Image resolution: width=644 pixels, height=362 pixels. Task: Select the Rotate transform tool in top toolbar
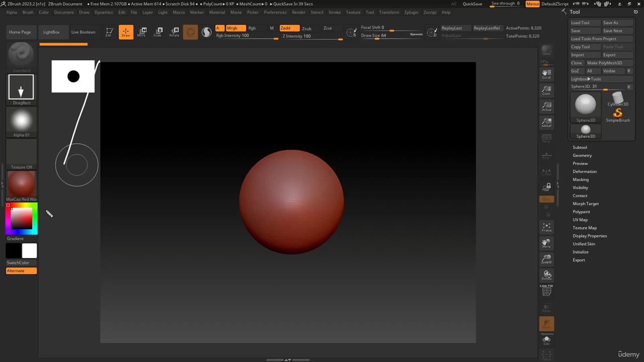pos(174,32)
